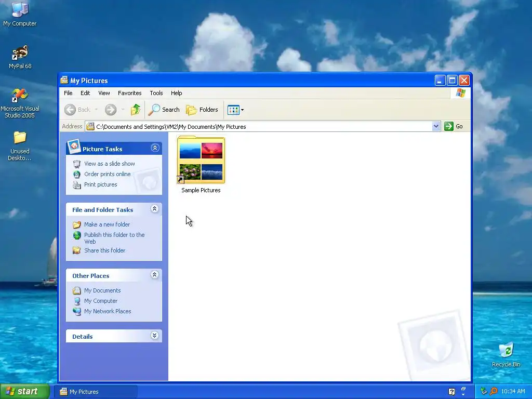Click the Go button
The width and height of the screenshot is (532, 399).
tap(454, 126)
